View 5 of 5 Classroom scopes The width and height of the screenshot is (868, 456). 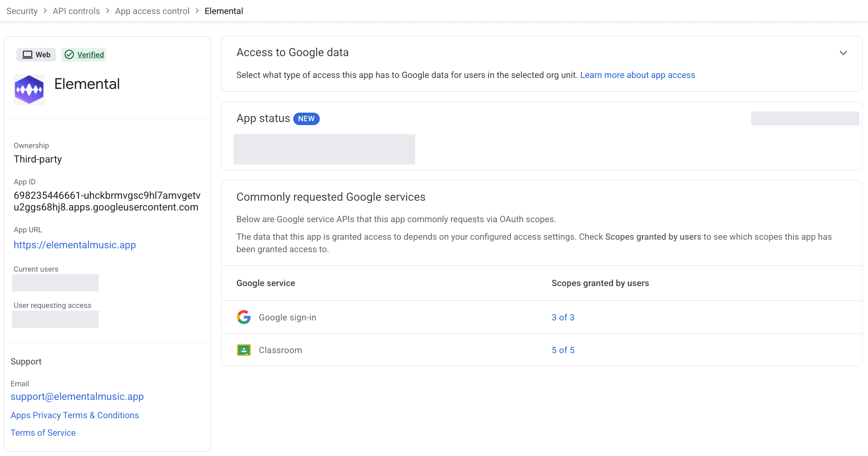tap(563, 350)
